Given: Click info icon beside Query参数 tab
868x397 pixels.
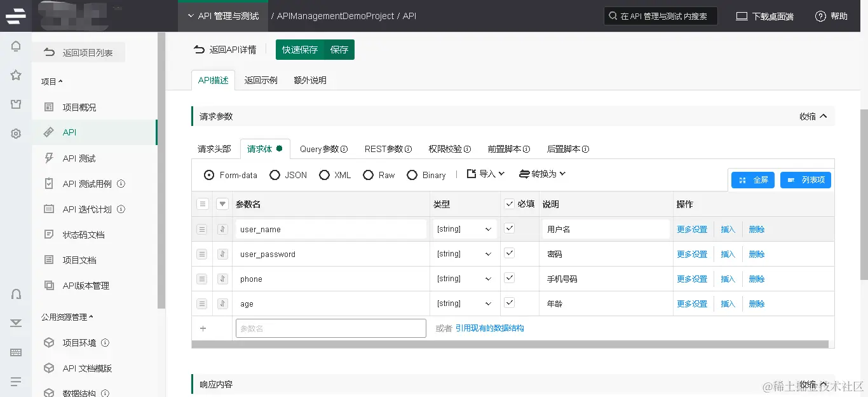Looking at the screenshot, I should [x=344, y=150].
